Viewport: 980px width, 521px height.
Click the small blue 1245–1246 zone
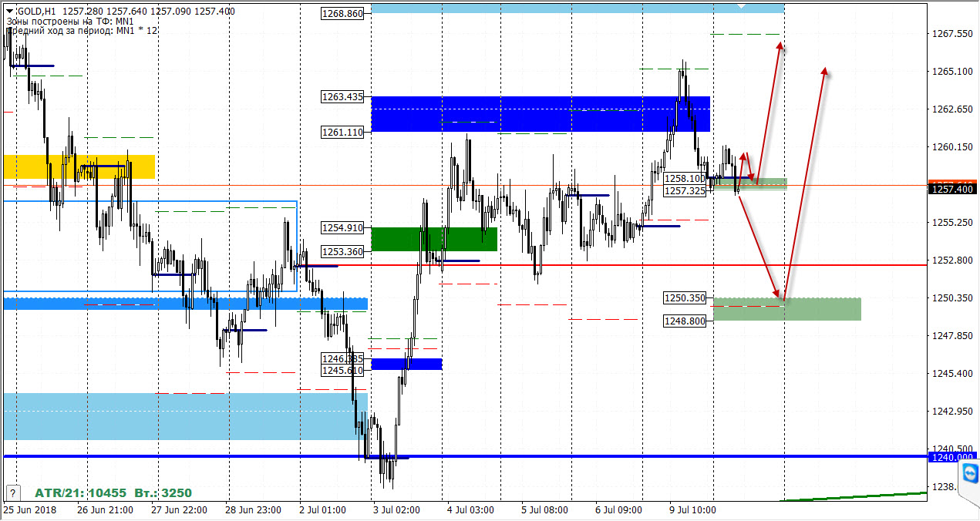(406, 364)
